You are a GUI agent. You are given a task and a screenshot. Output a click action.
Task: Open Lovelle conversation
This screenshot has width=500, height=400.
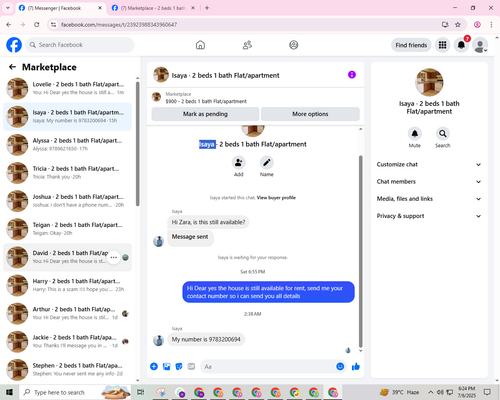coord(67,88)
